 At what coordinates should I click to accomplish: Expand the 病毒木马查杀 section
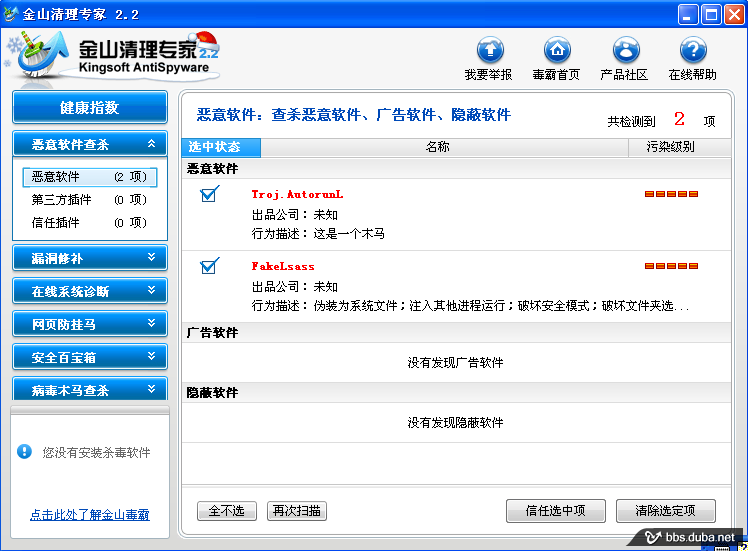tap(90, 389)
